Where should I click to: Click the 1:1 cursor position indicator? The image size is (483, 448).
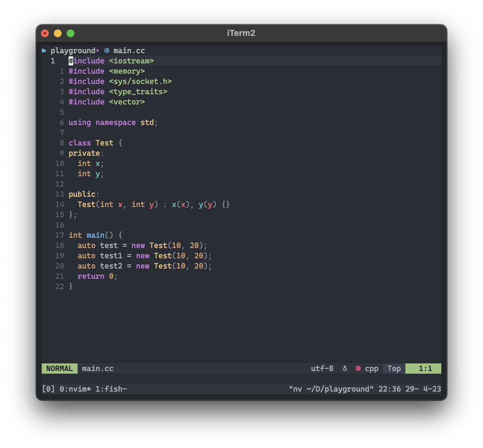(423, 369)
